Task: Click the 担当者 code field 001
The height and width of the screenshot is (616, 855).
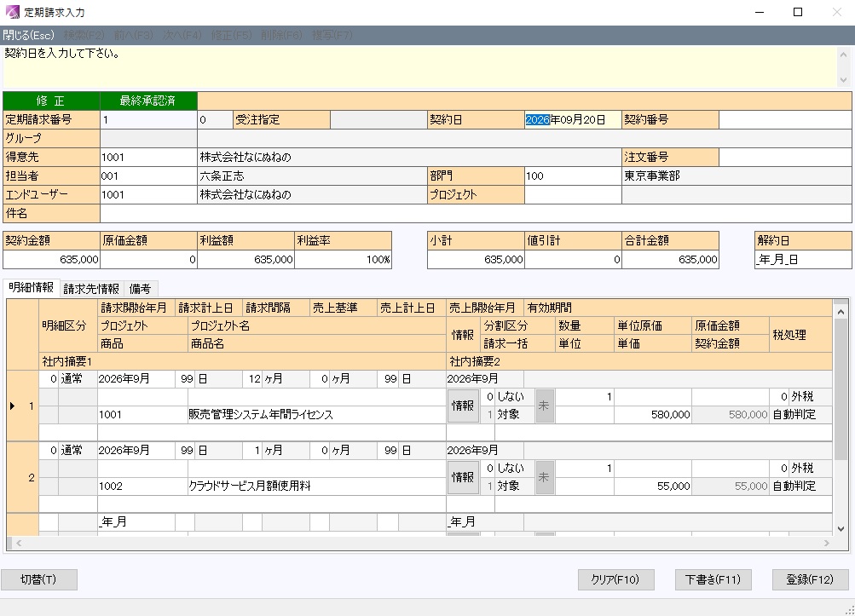Action: point(149,176)
